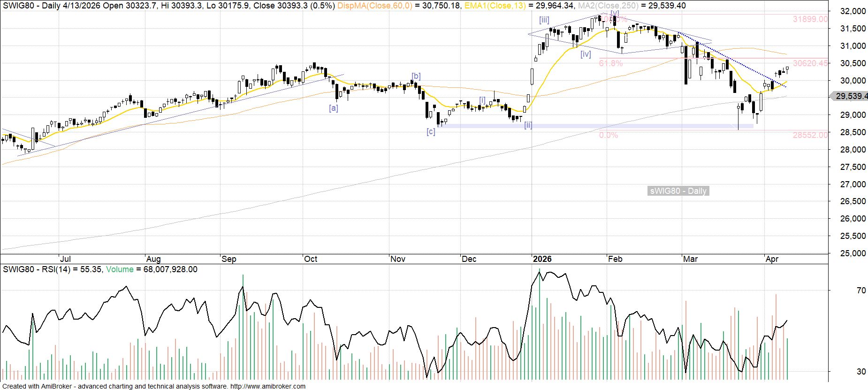Click the 70 level on the RSI scale
The image size is (868, 390).
click(x=861, y=291)
